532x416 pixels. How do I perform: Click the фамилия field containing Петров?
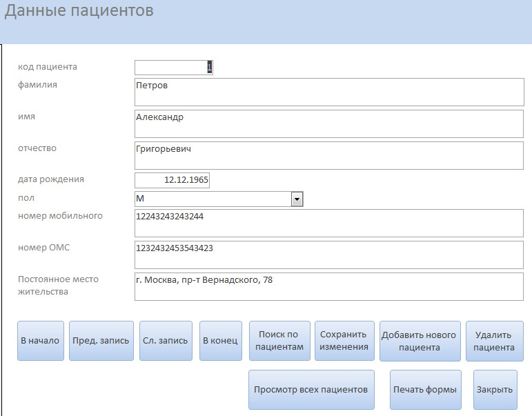click(x=329, y=92)
